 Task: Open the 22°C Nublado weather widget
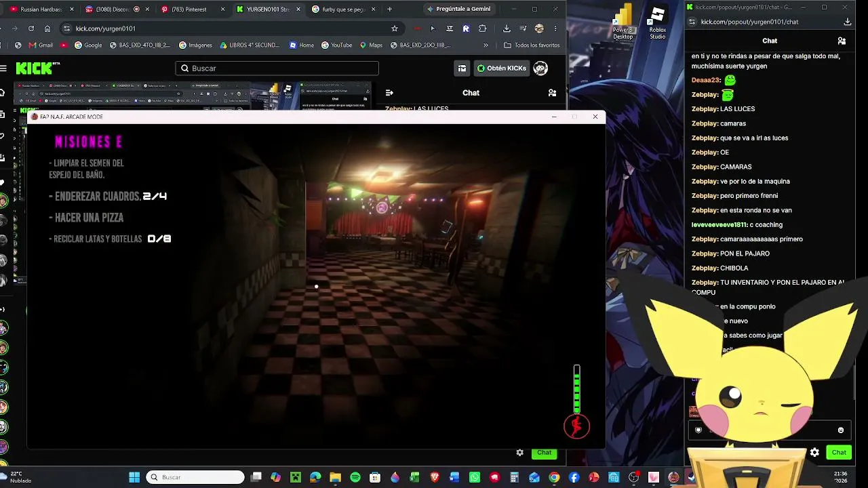point(17,477)
